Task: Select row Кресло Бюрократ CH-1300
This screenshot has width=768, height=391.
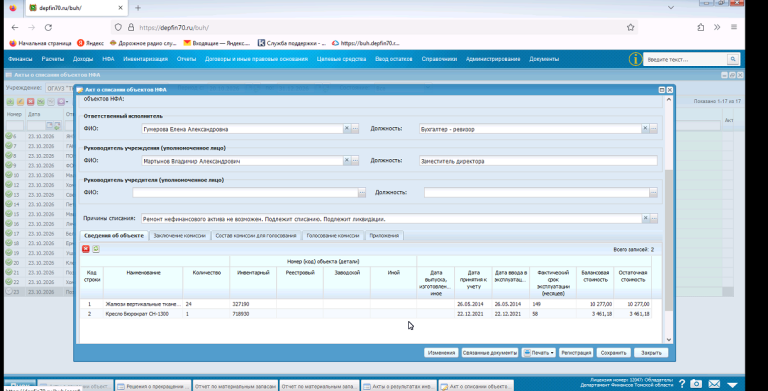Action: pyautogui.click(x=366, y=314)
